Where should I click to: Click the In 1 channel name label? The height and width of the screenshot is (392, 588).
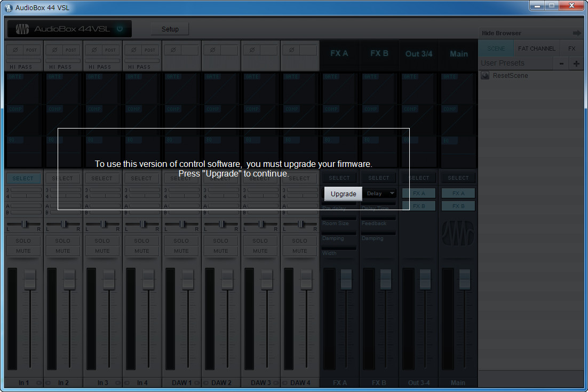coord(23,382)
